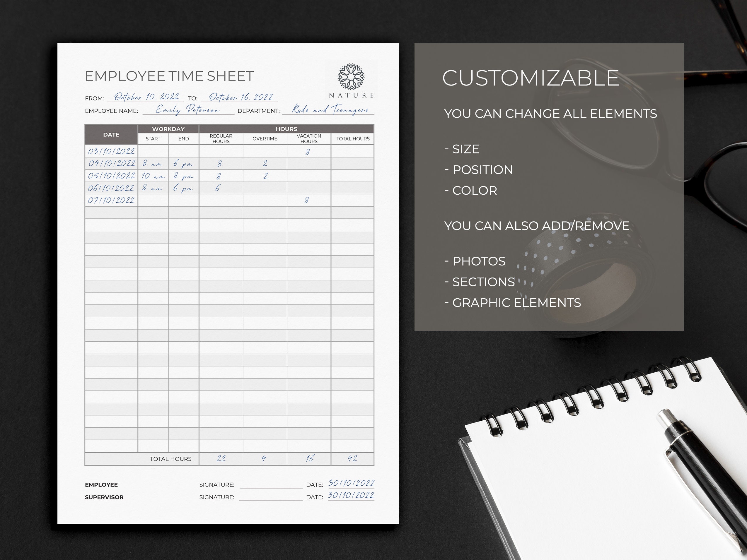Click the '- POSITION' list item

(479, 170)
